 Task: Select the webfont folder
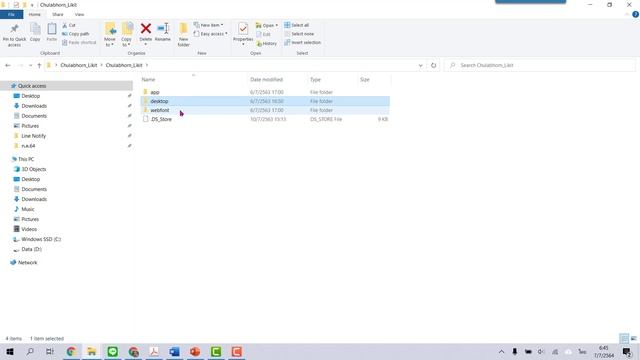[x=265, y=110]
